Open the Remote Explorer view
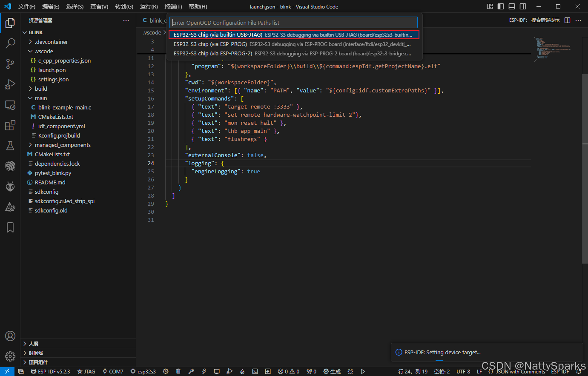 (x=10, y=104)
